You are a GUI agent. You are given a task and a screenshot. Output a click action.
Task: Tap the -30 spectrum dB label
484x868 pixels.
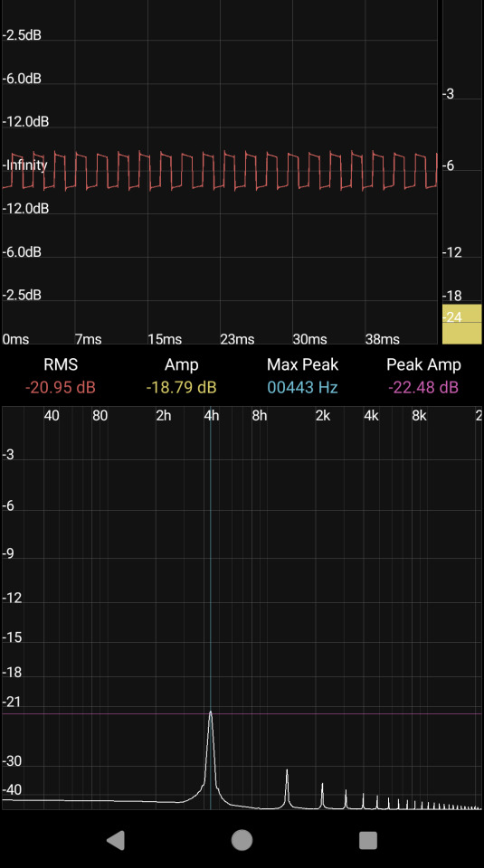(12, 761)
